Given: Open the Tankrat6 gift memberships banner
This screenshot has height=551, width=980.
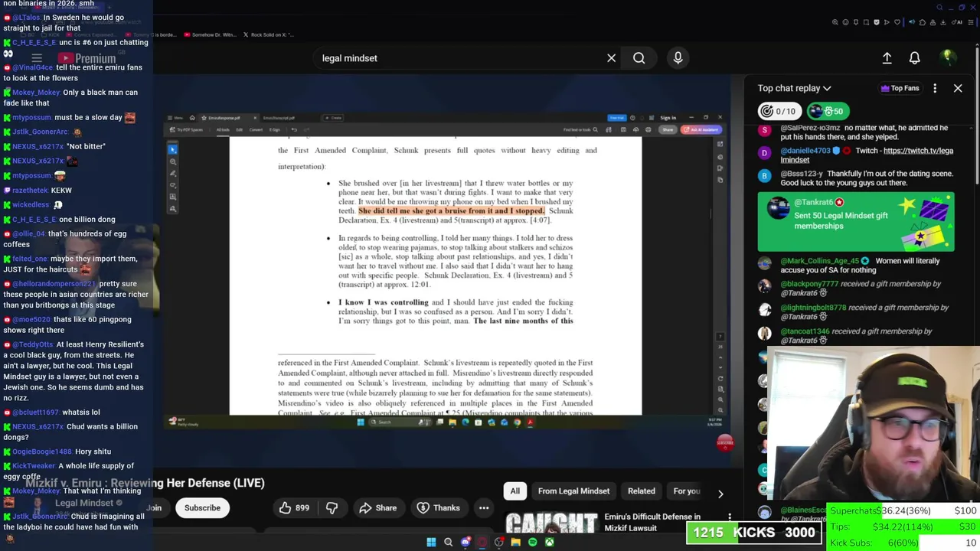Looking at the screenshot, I should pyautogui.click(x=856, y=222).
